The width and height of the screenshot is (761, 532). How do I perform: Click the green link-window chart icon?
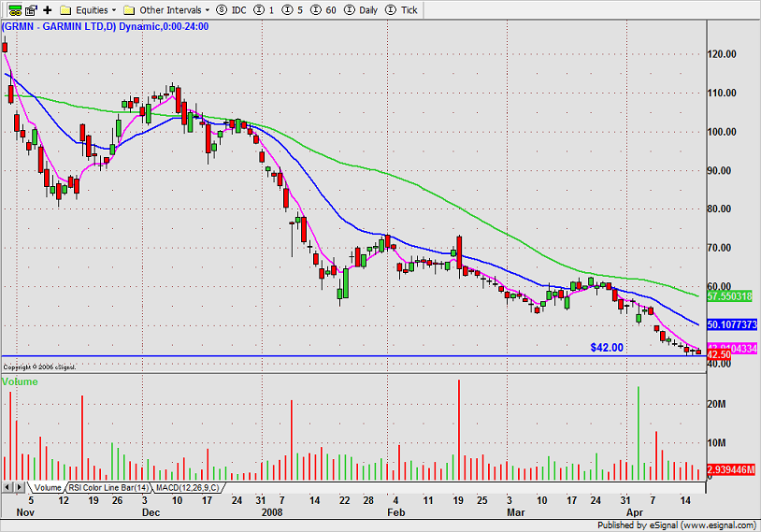[x=15, y=9]
